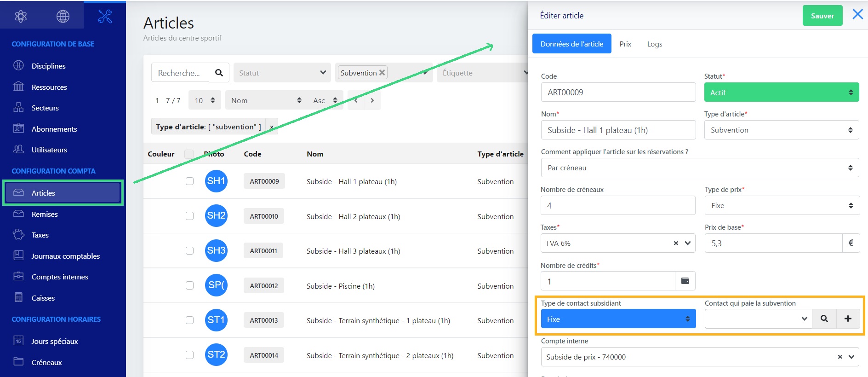Go to previous page of articles

[x=356, y=100]
